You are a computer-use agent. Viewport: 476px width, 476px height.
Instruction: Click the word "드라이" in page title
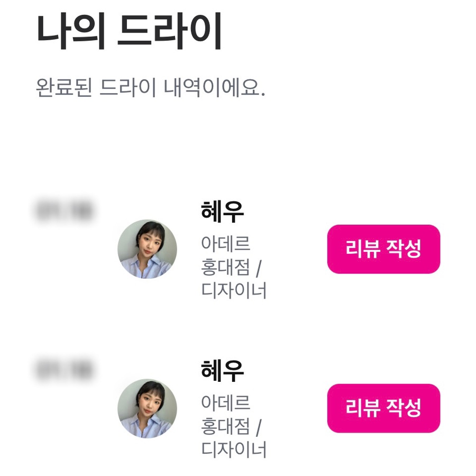coord(169,32)
